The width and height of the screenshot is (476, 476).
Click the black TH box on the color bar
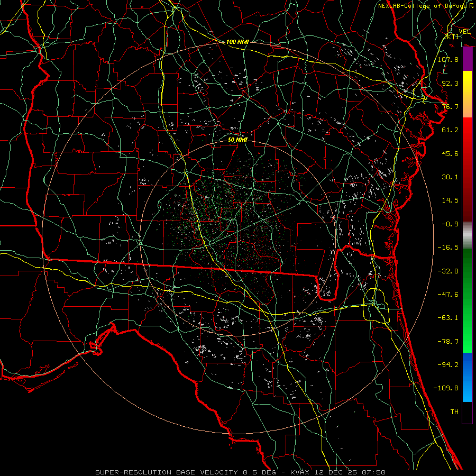click(x=467, y=413)
